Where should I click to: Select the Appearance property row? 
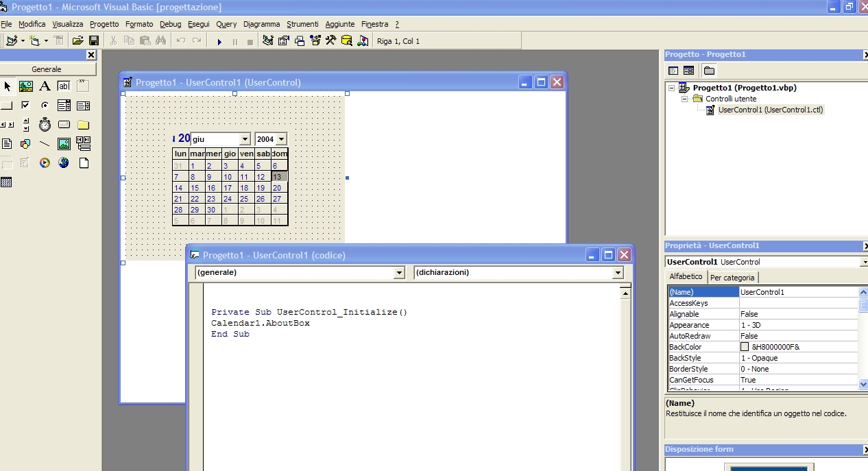point(762,325)
